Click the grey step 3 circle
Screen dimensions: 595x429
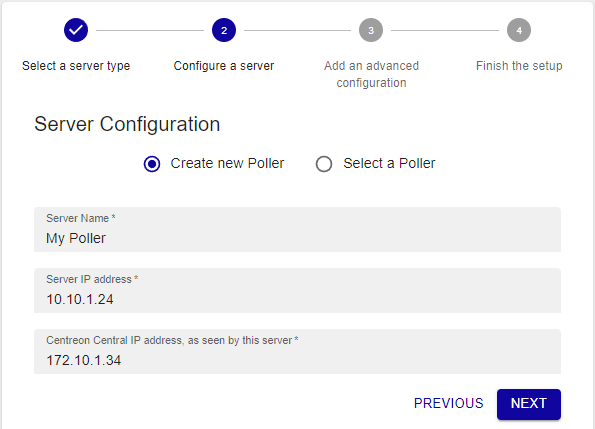click(x=371, y=30)
